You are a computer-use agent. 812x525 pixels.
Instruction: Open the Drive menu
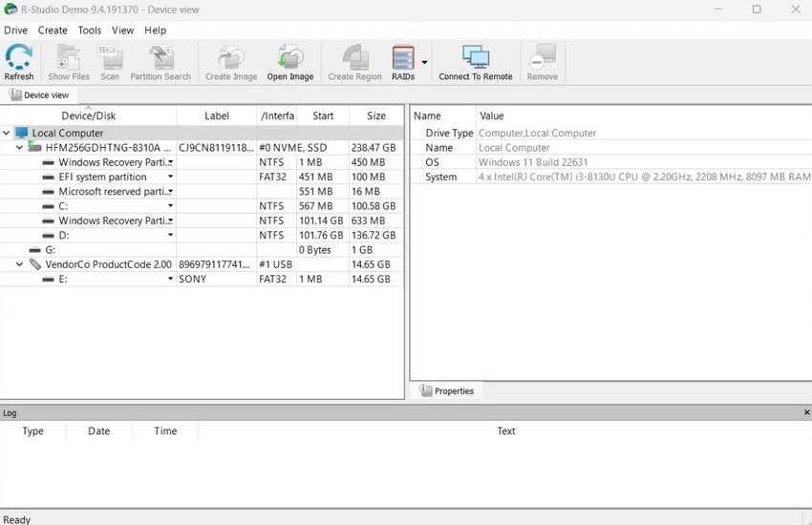pyautogui.click(x=15, y=30)
